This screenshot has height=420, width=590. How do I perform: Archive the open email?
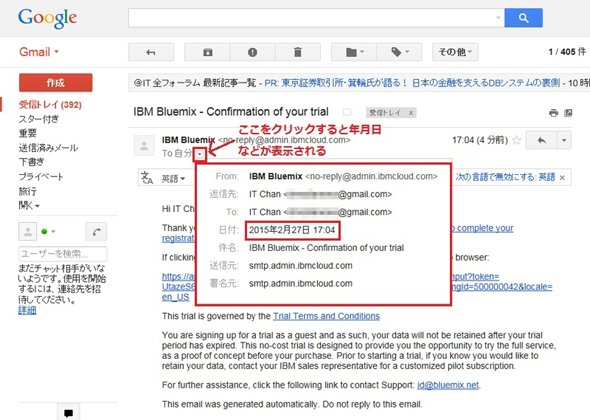pos(207,52)
